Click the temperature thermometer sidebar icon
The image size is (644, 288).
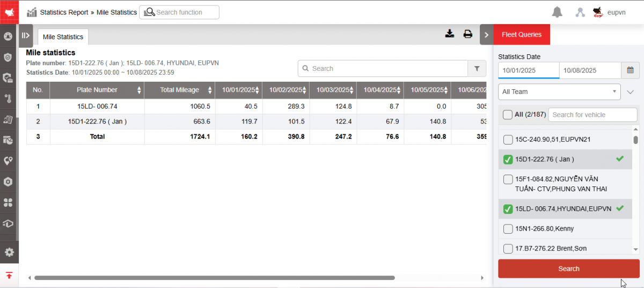(8, 98)
